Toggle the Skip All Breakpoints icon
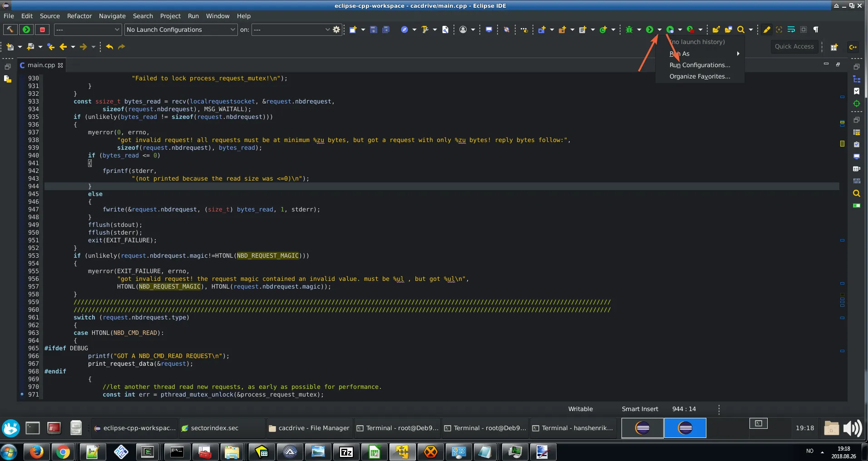Image resolution: width=868 pixels, height=461 pixels. point(507,29)
